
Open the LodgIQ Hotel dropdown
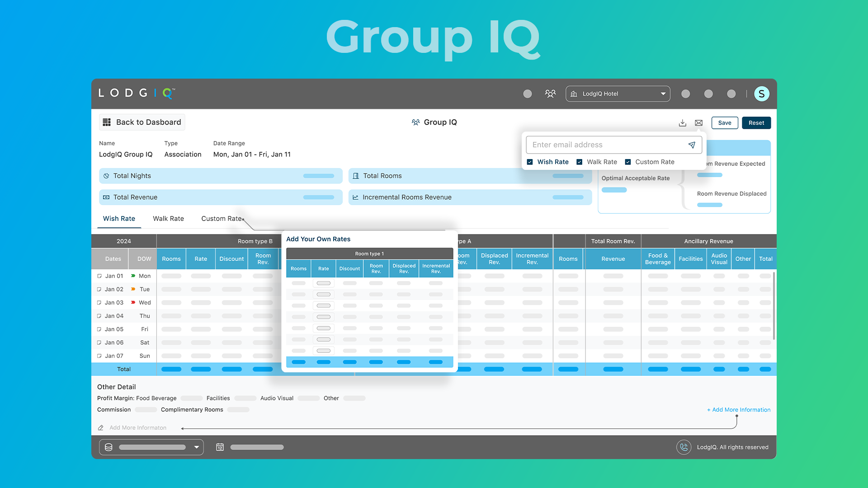click(618, 94)
